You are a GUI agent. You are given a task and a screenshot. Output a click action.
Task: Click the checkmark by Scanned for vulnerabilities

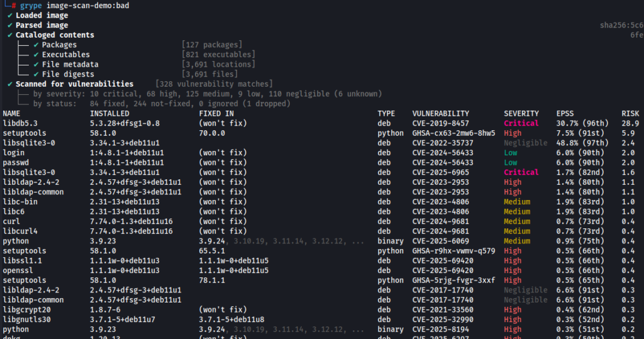pos(10,84)
